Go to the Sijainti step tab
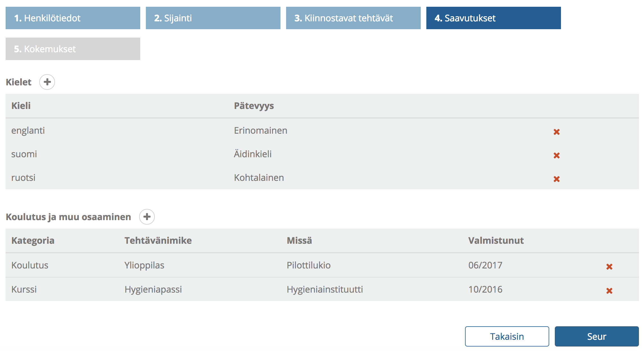 (x=213, y=18)
